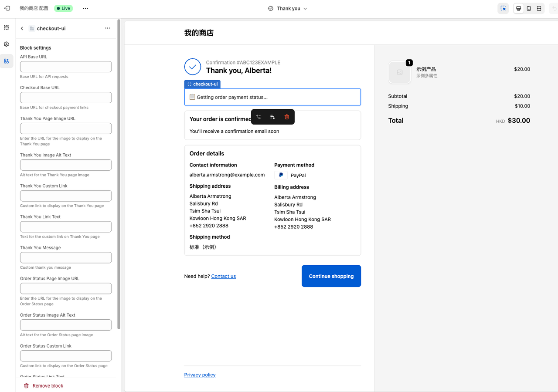Image resolution: width=558 pixels, height=392 pixels.
Task: Open the sections panel icon in sidebar
Action: pyautogui.click(x=6, y=27)
